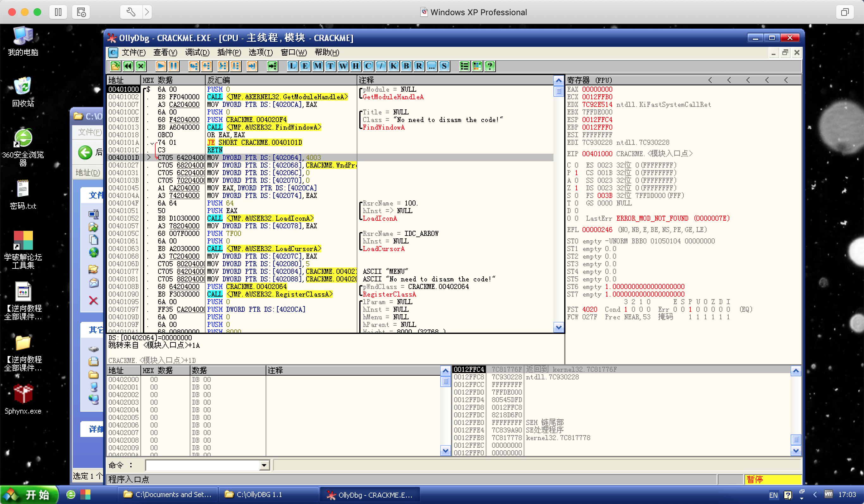Viewport: 864px width, 504px height.
Task: Toggle the parity flag P value
Action: pos(576,173)
